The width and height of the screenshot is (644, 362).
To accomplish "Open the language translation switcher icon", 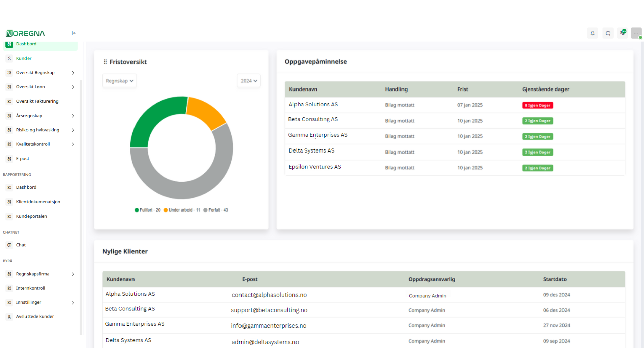I will tap(623, 33).
